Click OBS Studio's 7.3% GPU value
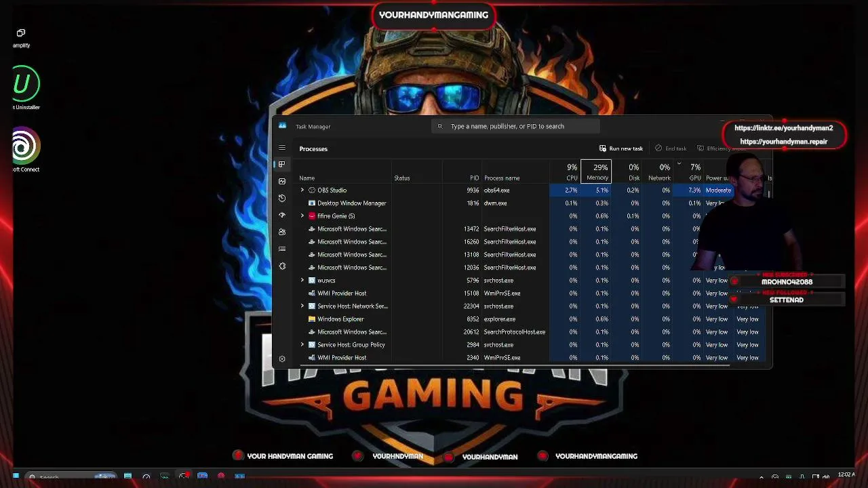This screenshot has width=868, height=488. (694, 190)
